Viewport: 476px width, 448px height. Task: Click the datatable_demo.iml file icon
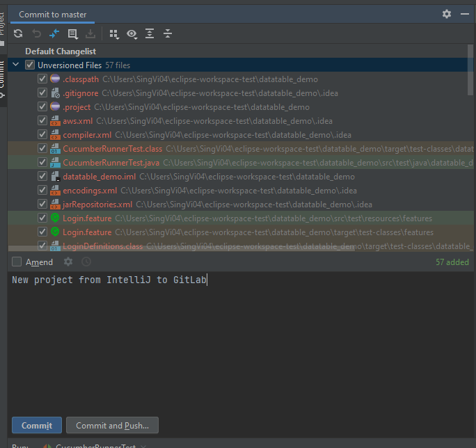click(x=55, y=177)
